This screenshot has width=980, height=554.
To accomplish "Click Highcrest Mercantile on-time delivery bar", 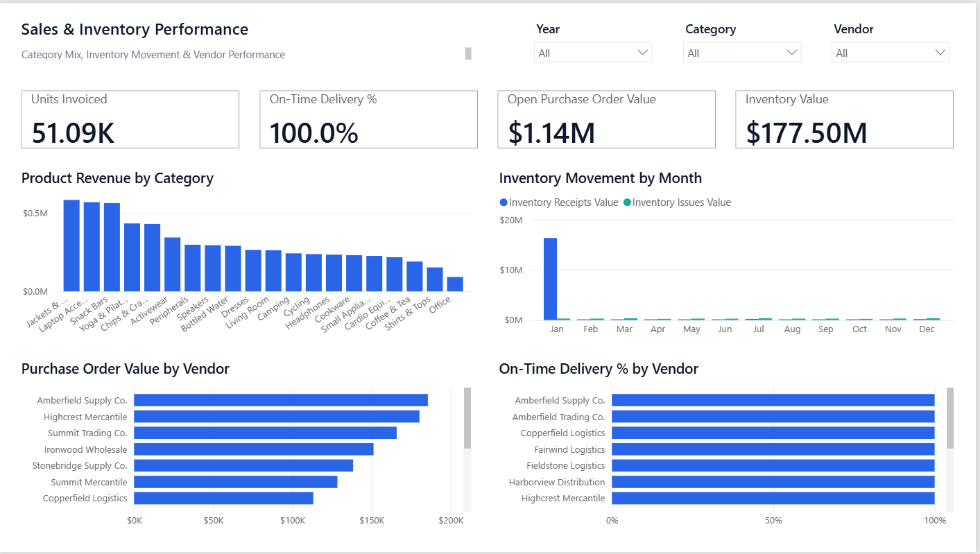I will tap(773, 498).
